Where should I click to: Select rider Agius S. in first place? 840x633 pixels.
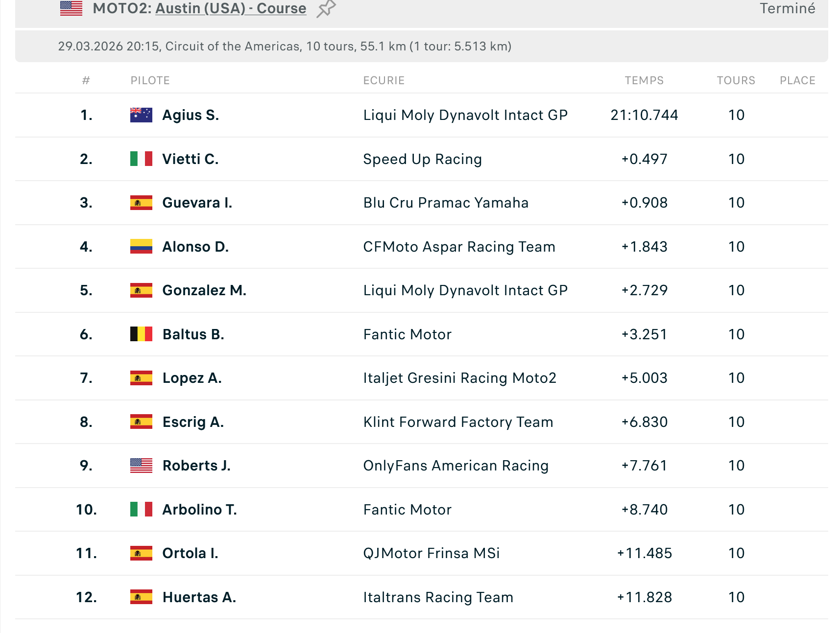[191, 115]
